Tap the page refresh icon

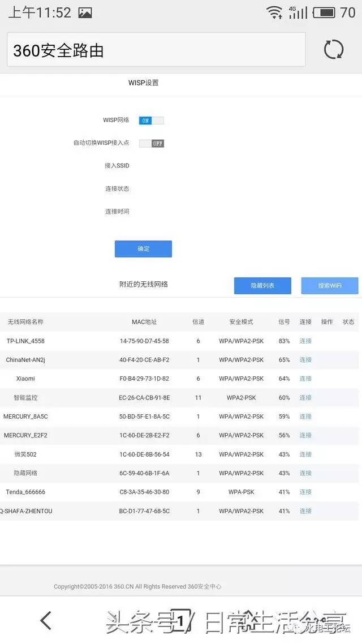333,50
